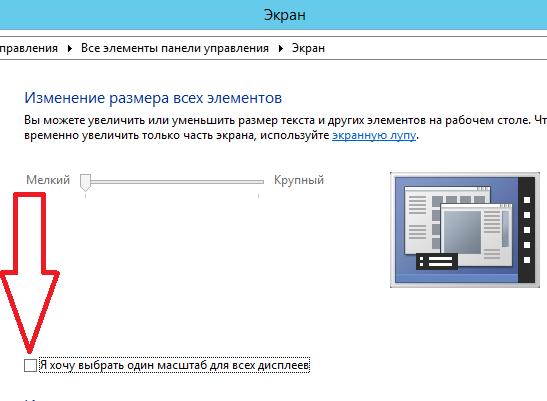
Task: Select the 'Экран' breadcrumb item
Action: [x=308, y=48]
